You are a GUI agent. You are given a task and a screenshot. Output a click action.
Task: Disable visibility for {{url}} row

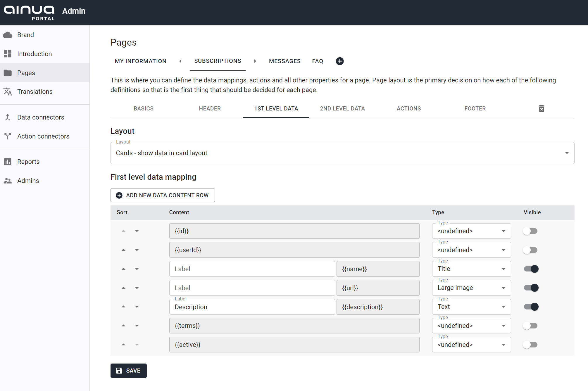tap(531, 288)
